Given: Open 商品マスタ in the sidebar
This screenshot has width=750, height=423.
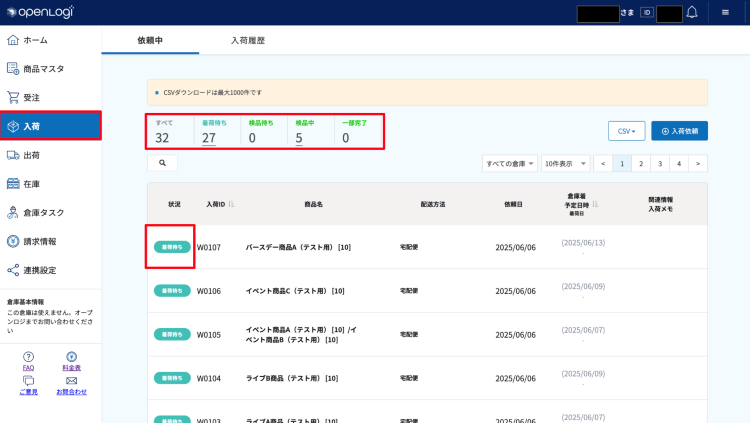Looking at the screenshot, I should point(50,69).
